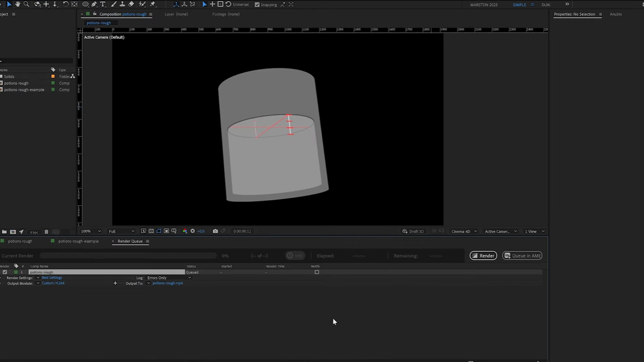
Task: Select the Type text tool
Action: coord(103,4)
